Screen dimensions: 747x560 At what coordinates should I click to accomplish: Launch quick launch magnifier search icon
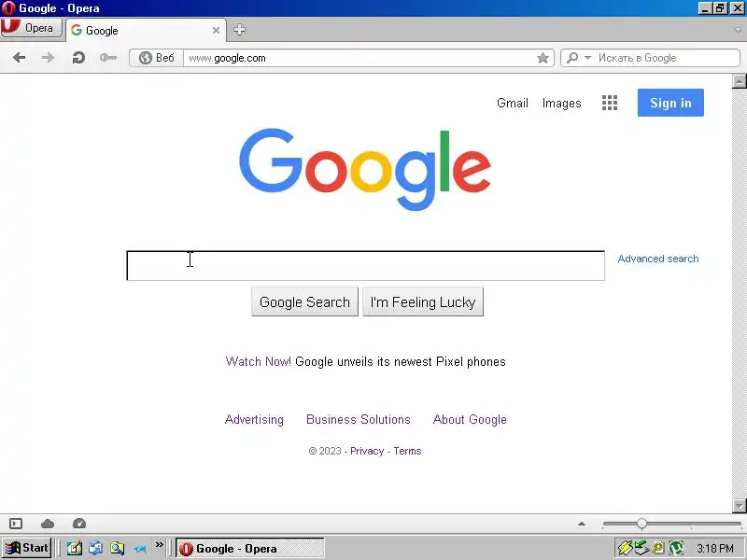(118, 549)
